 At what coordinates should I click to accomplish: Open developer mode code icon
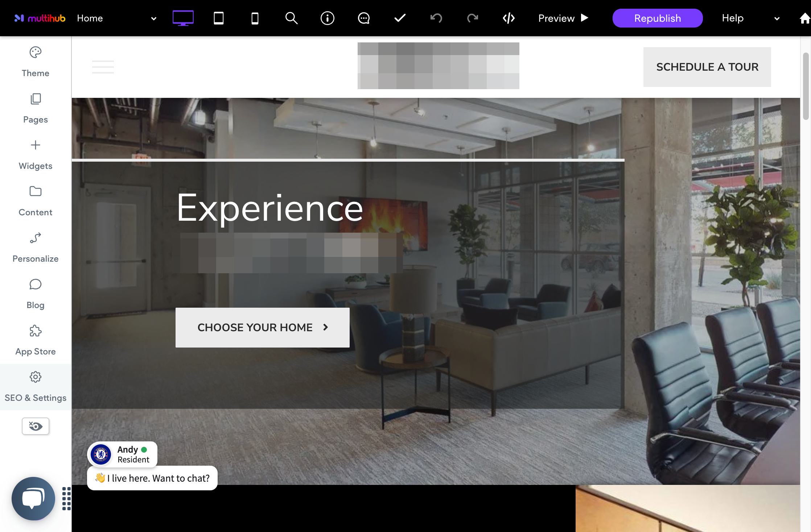509,18
